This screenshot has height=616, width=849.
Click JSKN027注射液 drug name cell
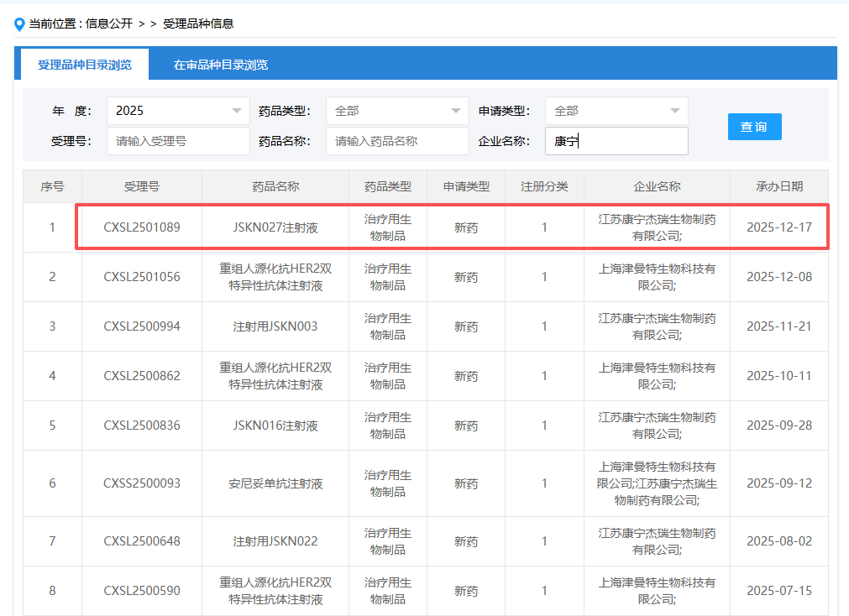(x=275, y=227)
